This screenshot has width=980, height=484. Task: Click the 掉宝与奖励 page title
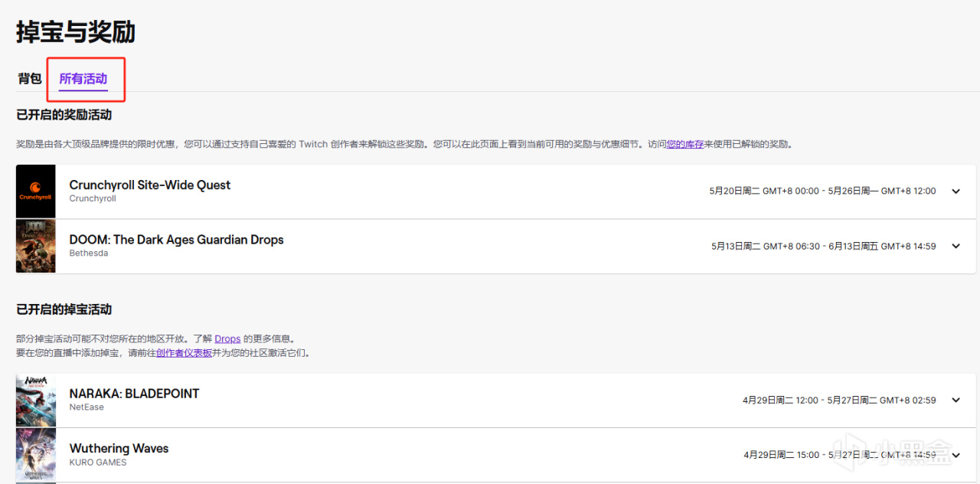[x=76, y=31]
